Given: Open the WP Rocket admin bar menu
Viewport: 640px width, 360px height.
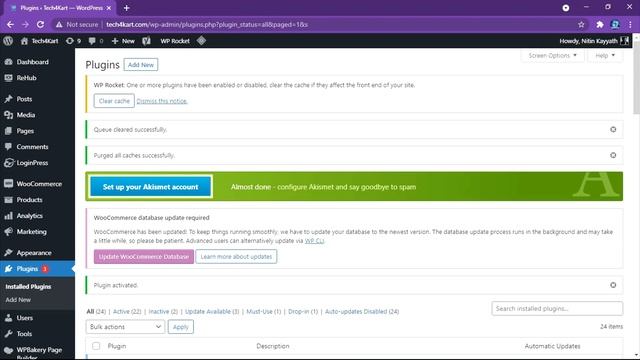Looking at the screenshot, I should [175, 41].
